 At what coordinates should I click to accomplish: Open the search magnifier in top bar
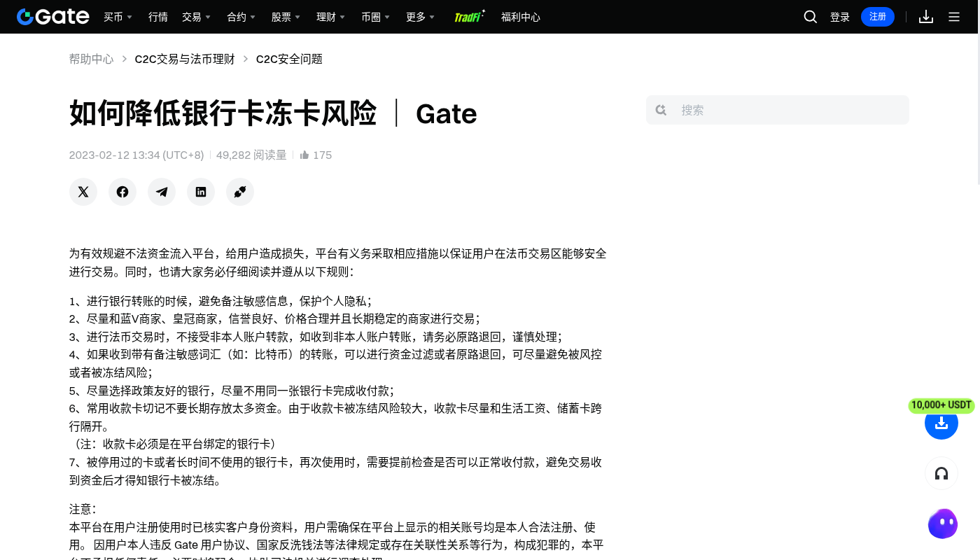coord(811,17)
